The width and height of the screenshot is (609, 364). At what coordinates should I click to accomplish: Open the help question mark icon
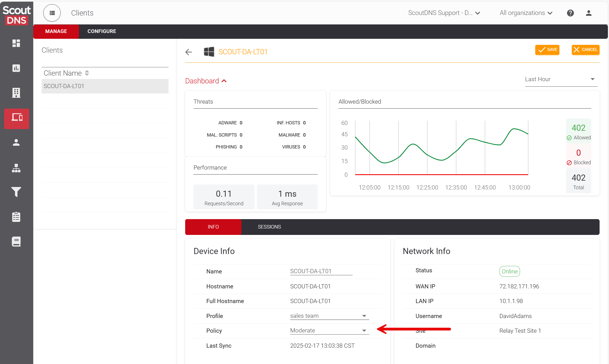click(x=570, y=13)
